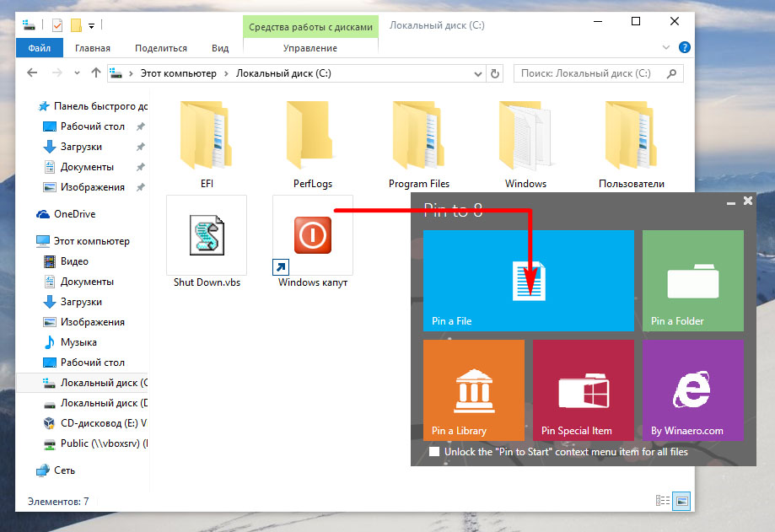Open the recent locations dropdown

tap(77, 73)
